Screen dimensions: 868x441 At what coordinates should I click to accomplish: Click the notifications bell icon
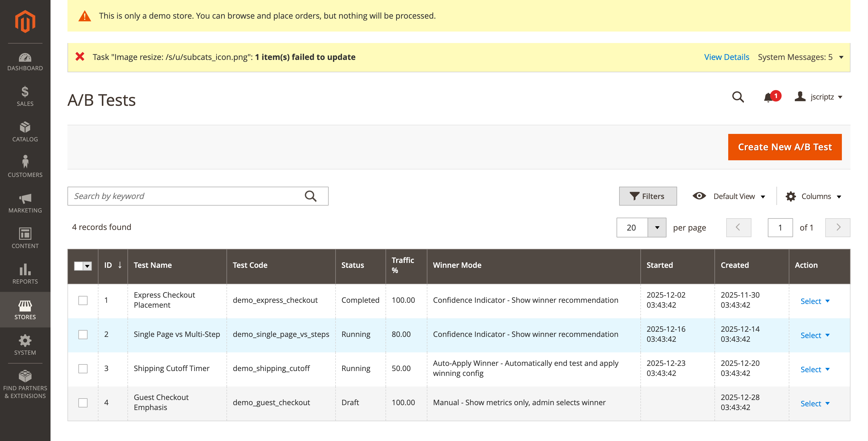point(769,97)
